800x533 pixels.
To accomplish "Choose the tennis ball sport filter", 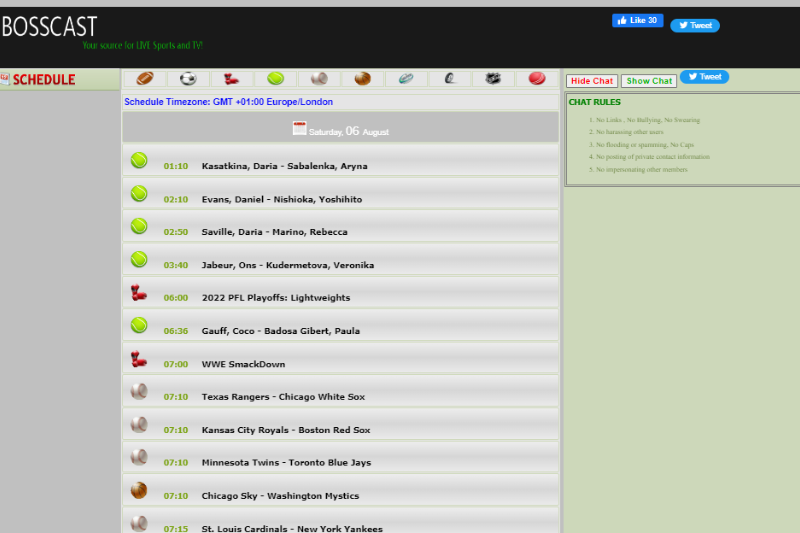I will [276, 79].
